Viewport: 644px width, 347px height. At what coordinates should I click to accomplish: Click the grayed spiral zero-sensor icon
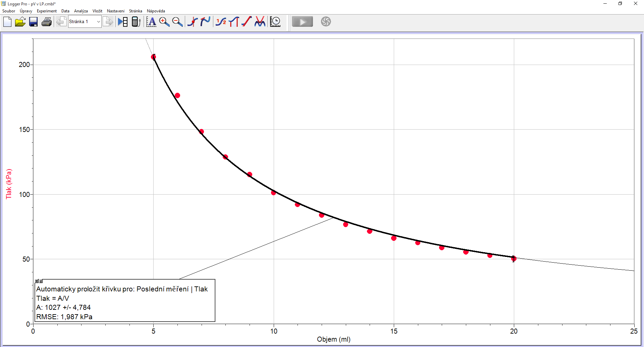point(326,22)
